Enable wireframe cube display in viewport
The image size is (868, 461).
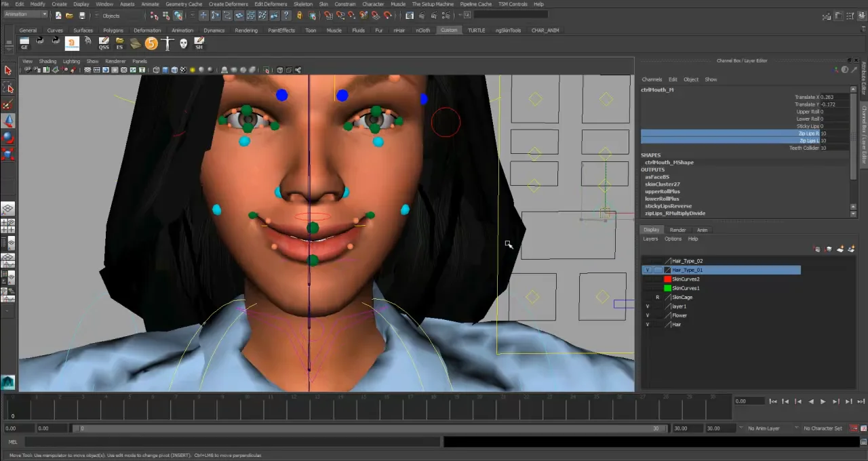pos(157,70)
